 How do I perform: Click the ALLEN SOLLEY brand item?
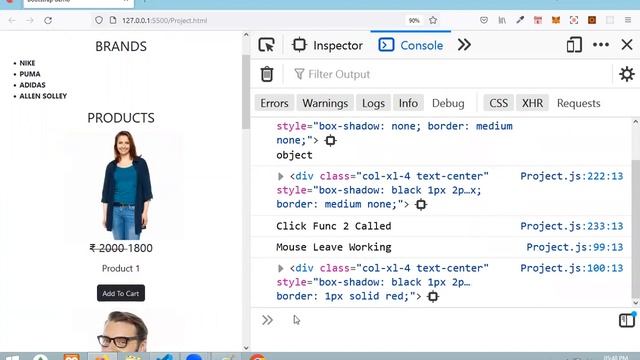43,96
